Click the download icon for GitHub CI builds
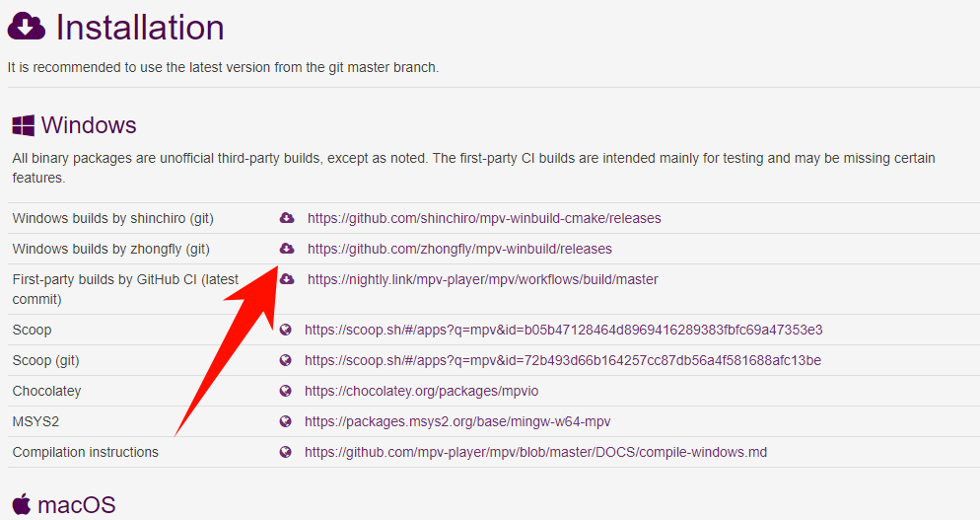Screen dimensions: 980x520 [287, 279]
